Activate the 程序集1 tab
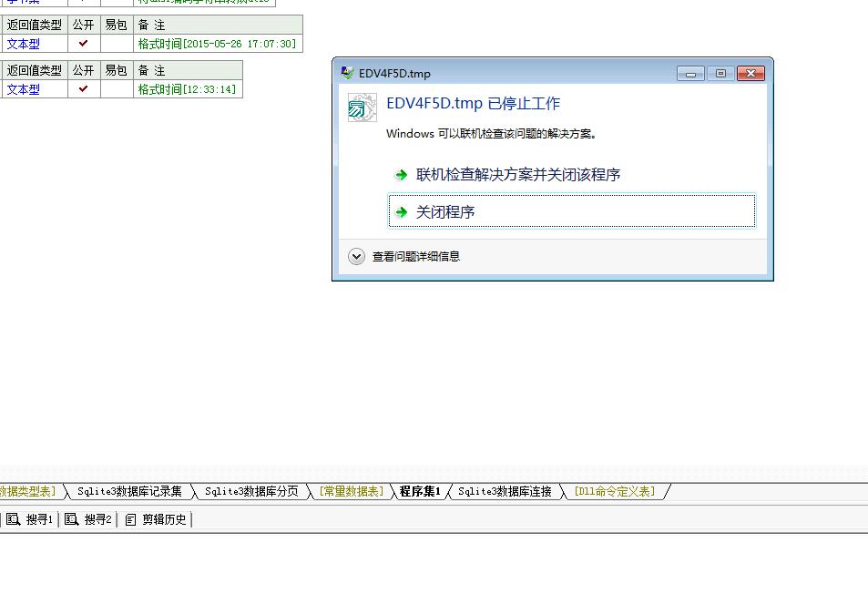The image size is (868, 594). (420, 492)
